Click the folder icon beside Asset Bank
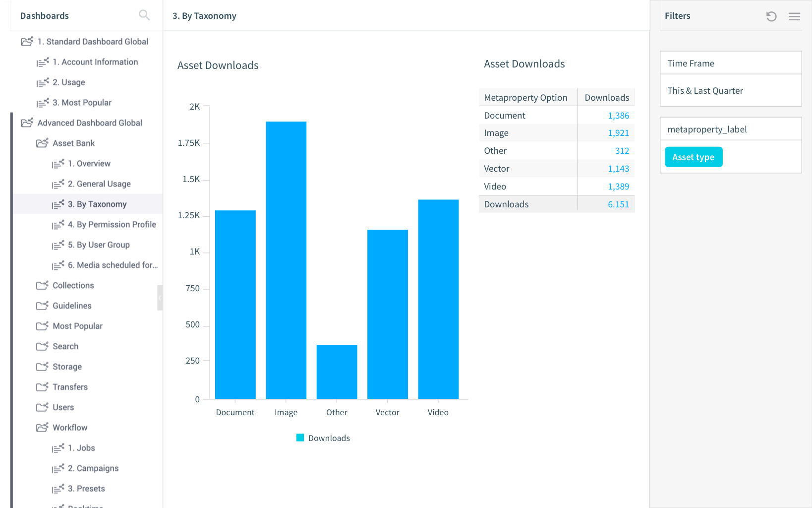The image size is (812, 508). [x=42, y=143]
